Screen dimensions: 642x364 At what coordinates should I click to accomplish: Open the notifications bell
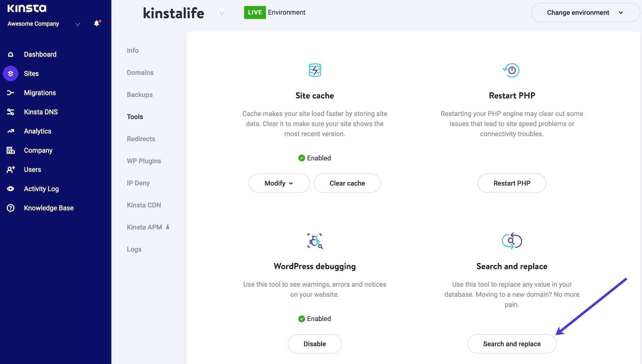(97, 24)
